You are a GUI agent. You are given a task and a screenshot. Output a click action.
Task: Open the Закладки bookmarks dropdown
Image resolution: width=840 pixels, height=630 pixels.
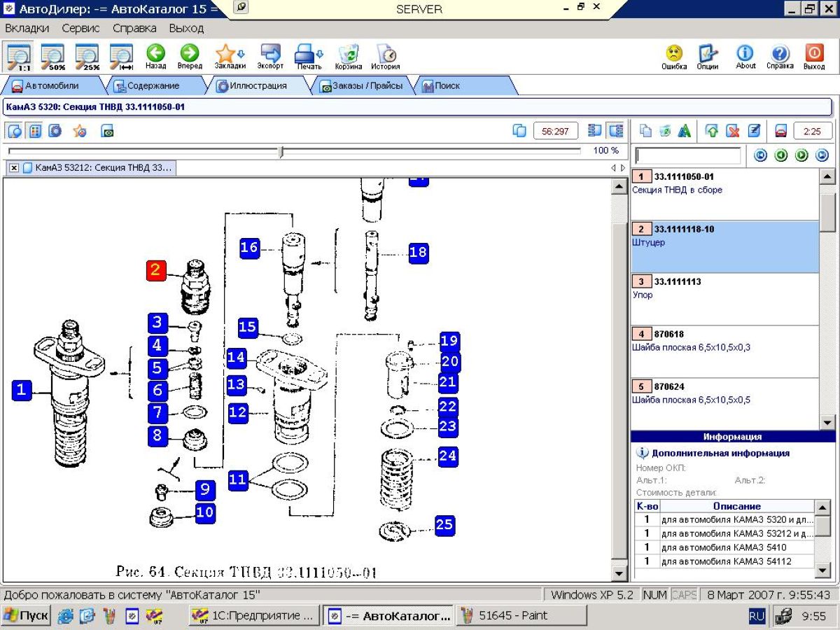tap(230, 57)
